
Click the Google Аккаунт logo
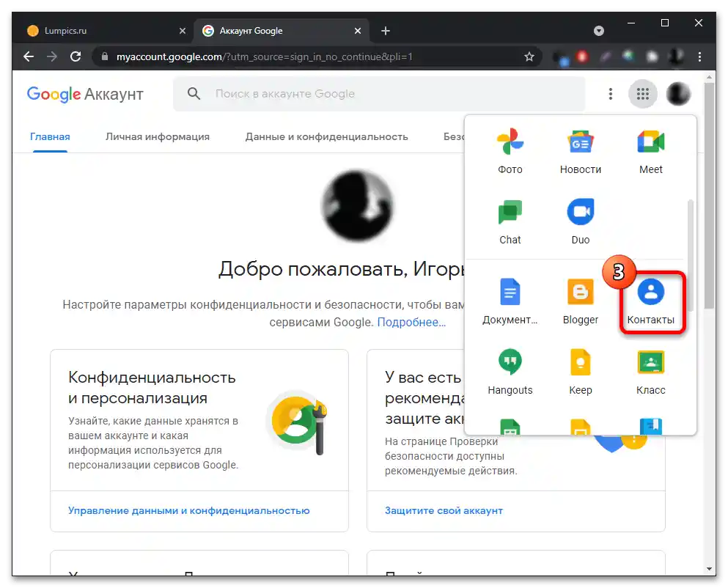point(85,95)
